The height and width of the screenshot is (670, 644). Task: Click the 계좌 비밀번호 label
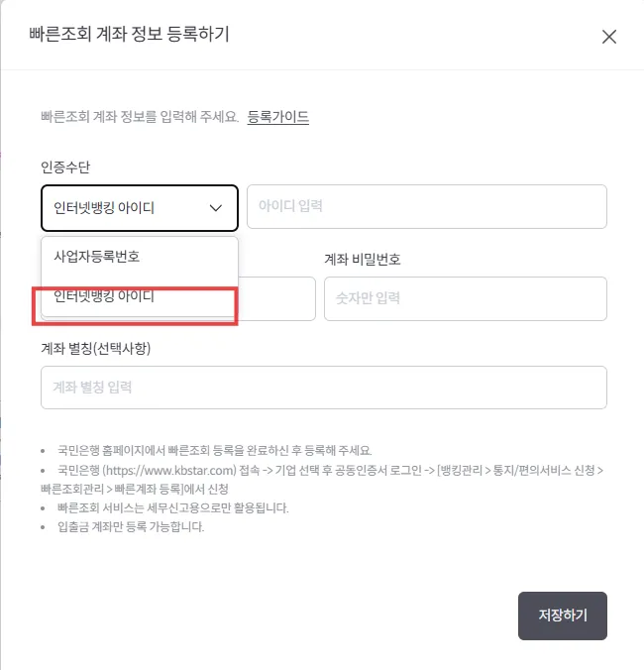(363, 259)
